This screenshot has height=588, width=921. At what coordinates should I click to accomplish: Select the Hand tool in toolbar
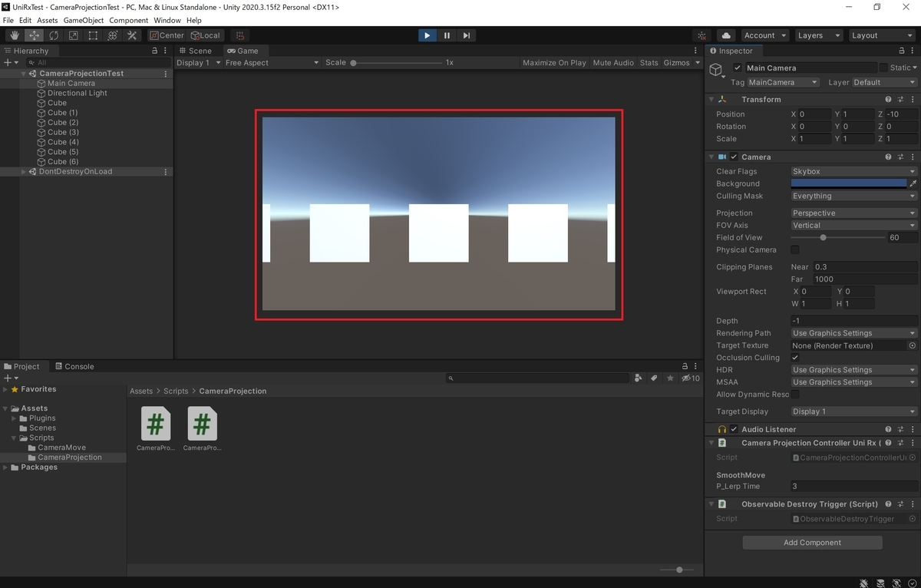[x=15, y=35]
